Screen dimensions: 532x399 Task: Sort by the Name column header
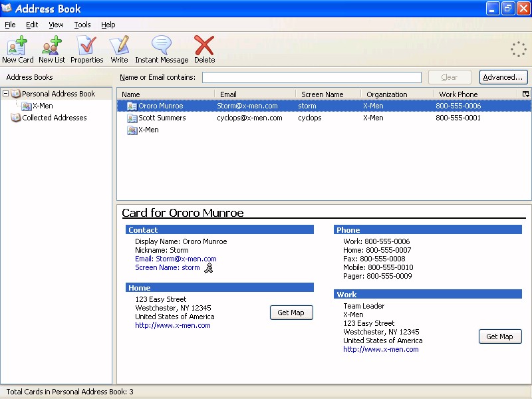[166, 94]
